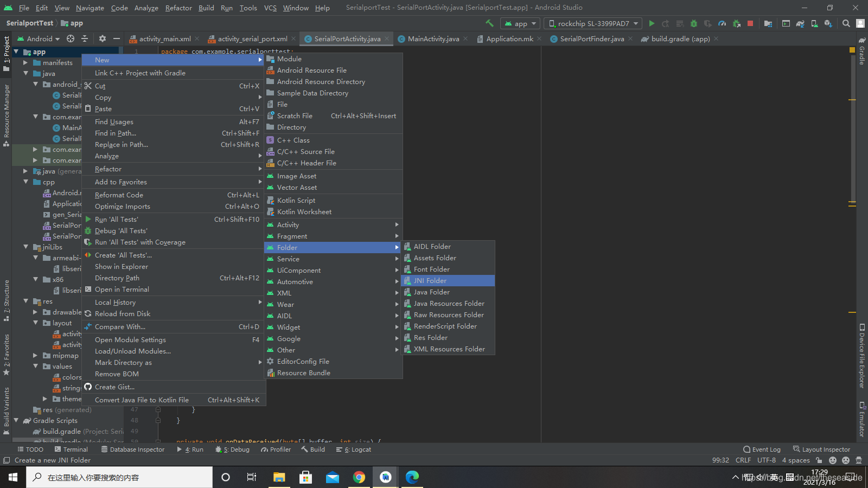Open Run Anything icon in toolbar
This screenshot has width=868, height=488.
coord(786,23)
